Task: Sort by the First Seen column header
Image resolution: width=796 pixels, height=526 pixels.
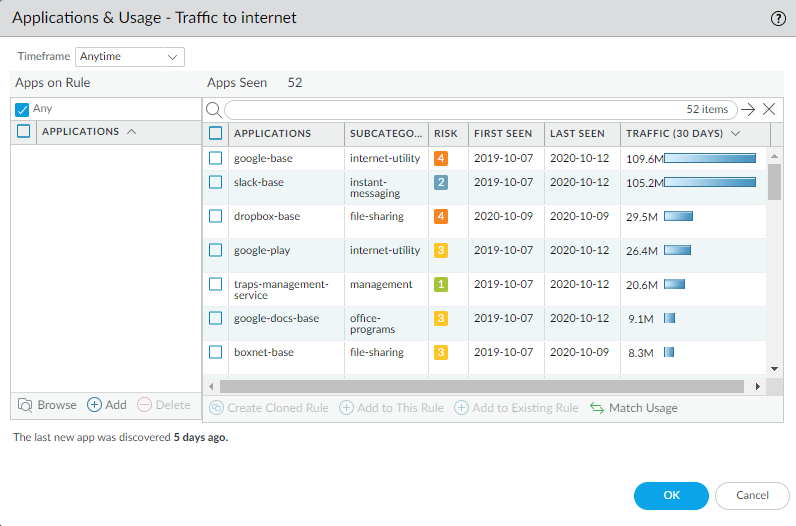Action: pyautogui.click(x=503, y=133)
